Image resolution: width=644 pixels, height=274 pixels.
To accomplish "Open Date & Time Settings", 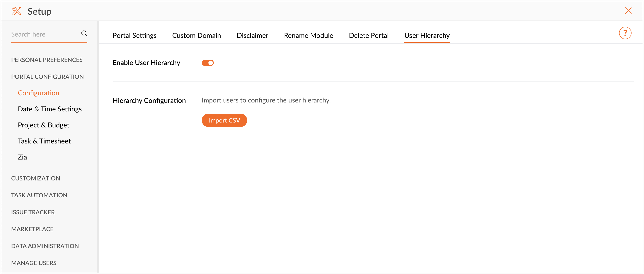I will (x=49, y=109).
